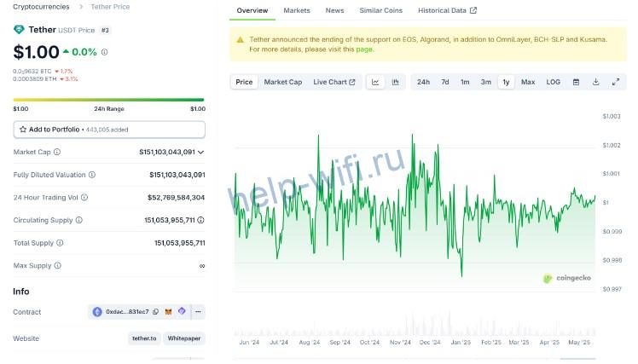This screenshot has width=638, height=364.
Task: Set chart range to 7d
Action: coord(445,82)
